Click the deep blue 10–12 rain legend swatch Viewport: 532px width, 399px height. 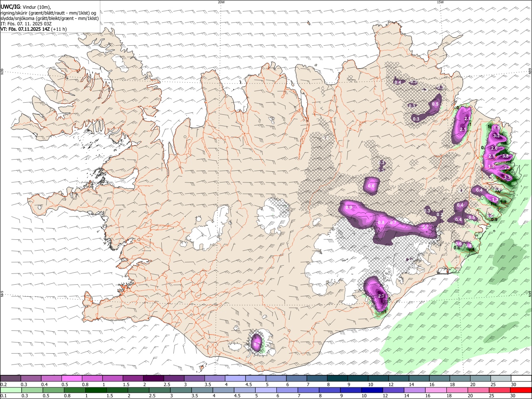pyautogui.click(x=372, y=390)
